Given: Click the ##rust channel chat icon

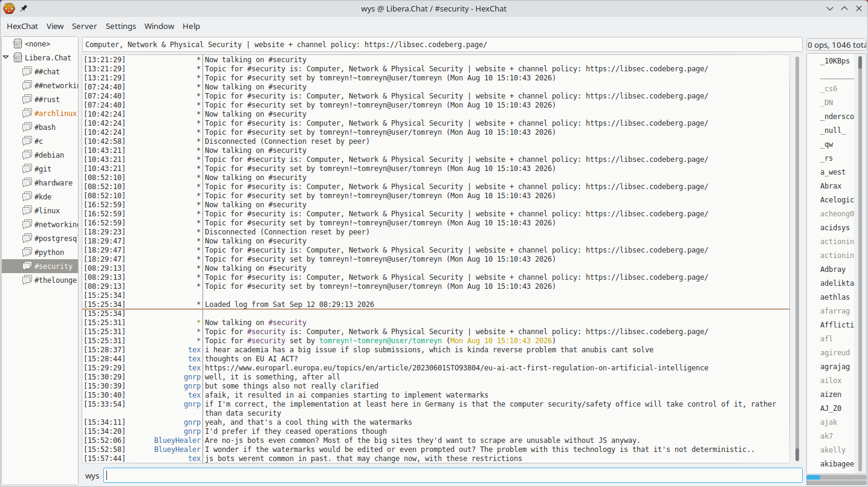Looking at the screenshot, I should [x=27, y=99].
